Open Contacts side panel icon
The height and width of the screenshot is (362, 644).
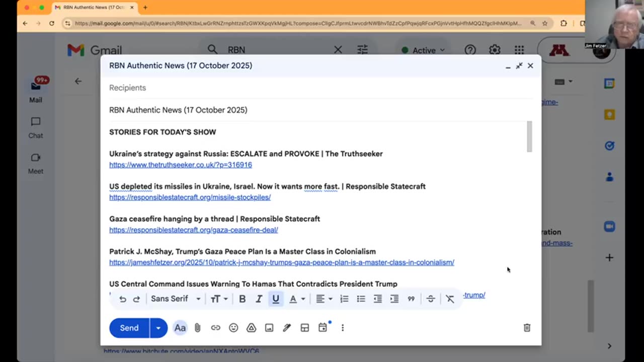pyautogui.click(x=609, y=176)
